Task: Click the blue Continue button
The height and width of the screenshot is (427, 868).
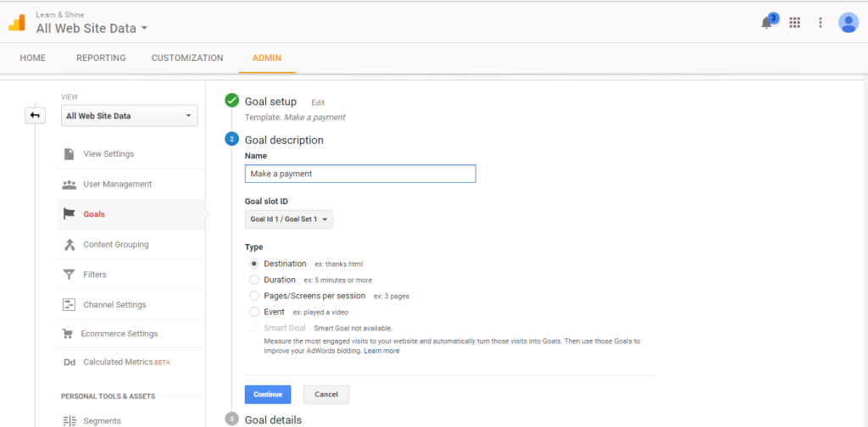Action: pyautogui.click(x=268, y=394)
